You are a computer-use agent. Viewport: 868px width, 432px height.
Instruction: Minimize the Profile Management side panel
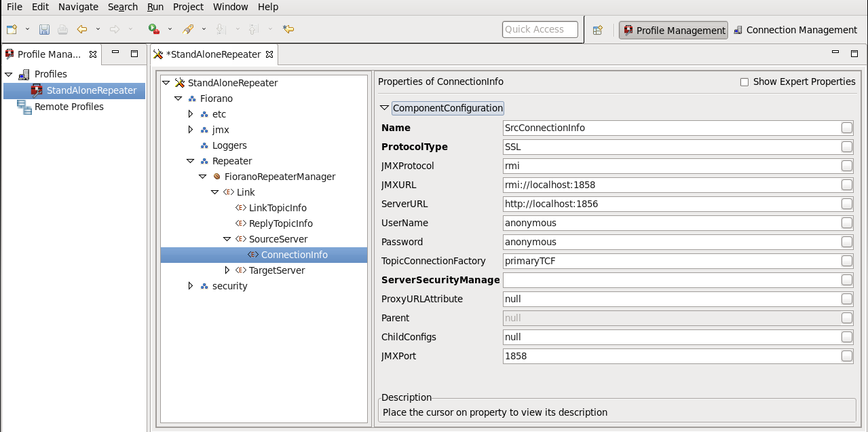(116, 54)
